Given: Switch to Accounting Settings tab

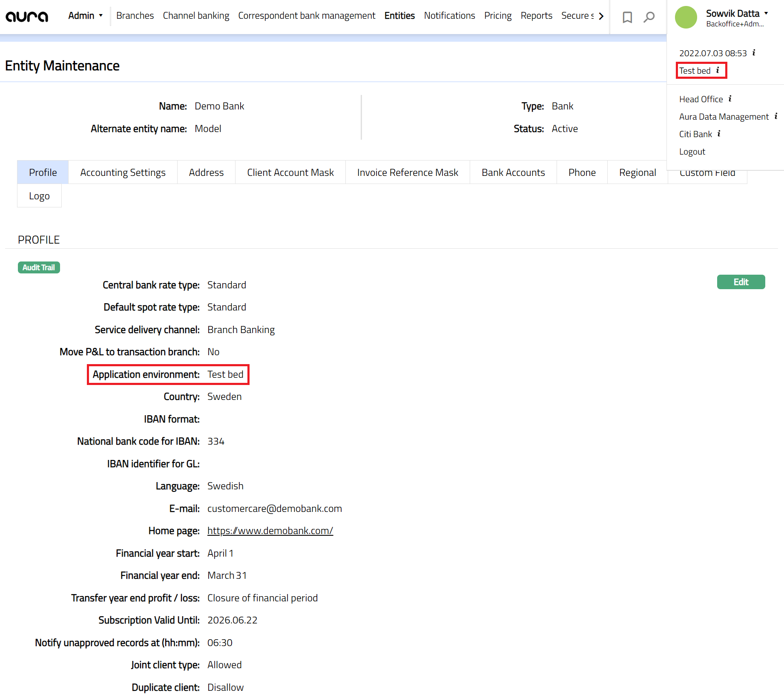Looking at the screenshot, I should (123, 172).
